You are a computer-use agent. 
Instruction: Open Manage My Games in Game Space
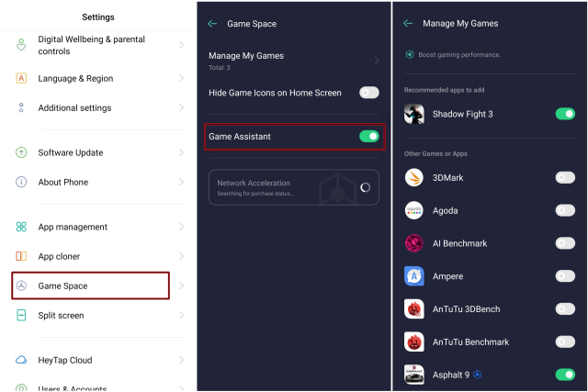294,61
